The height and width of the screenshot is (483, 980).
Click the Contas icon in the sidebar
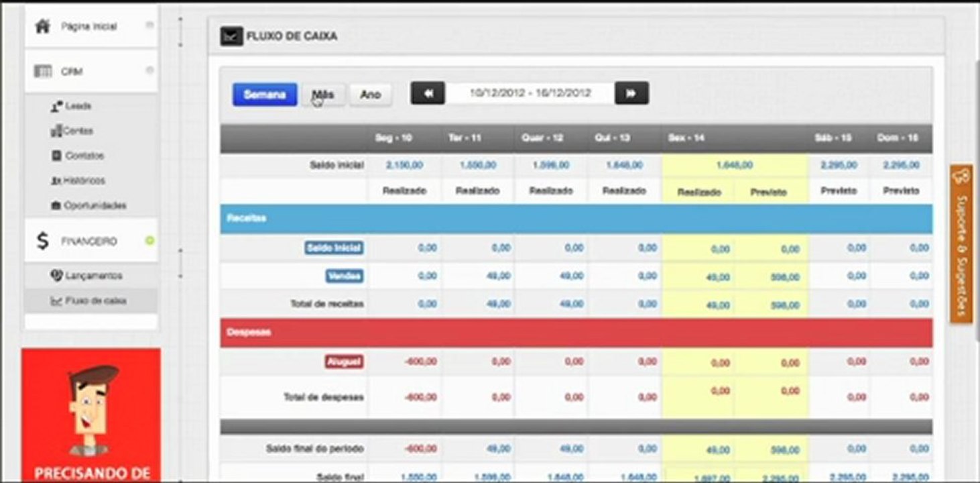tap(56, 131)
